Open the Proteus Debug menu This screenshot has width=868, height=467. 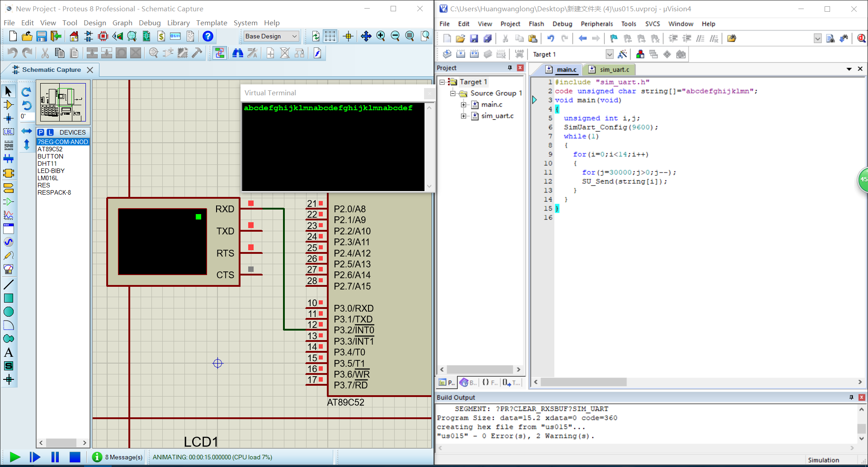150,23
